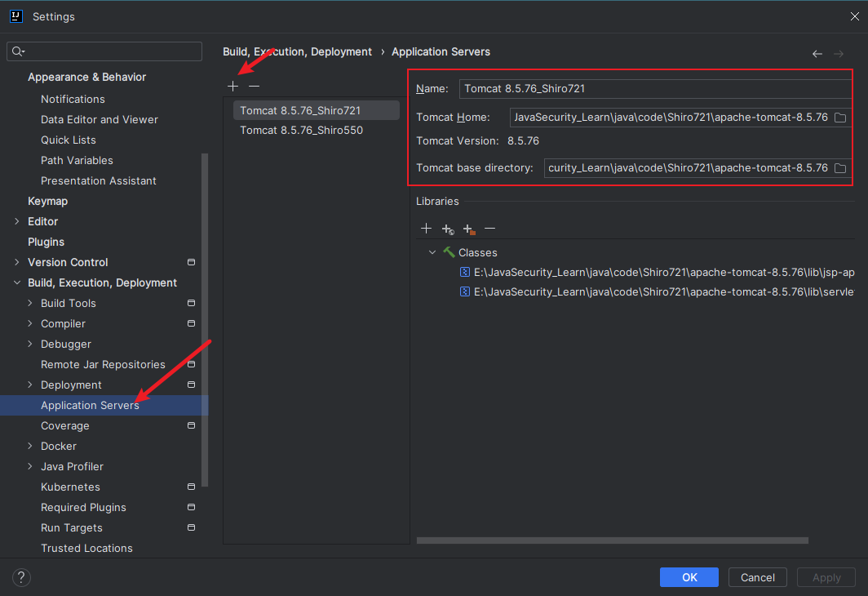Close the Settings dialog
This screenshot has width=868, height=596.
(855, 16)
